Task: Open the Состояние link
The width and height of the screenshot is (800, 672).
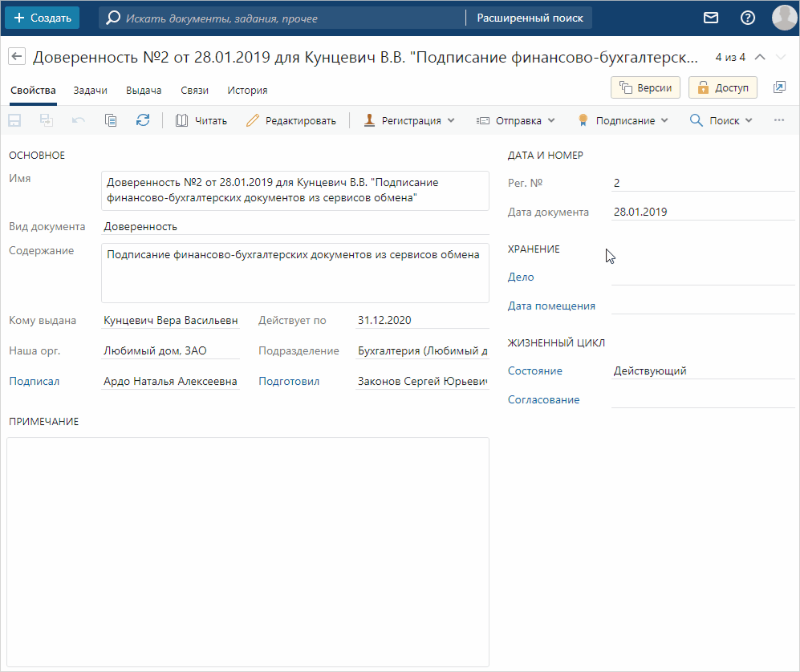Action: (534, 370)
